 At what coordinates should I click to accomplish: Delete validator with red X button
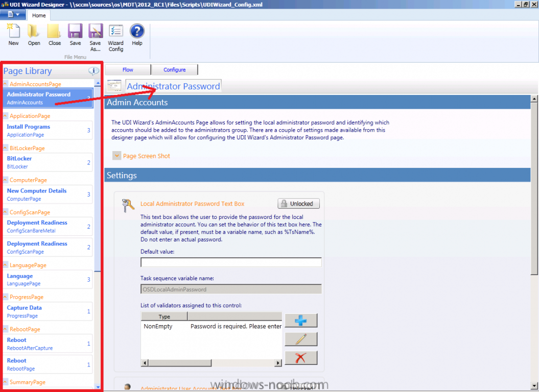(x=301, y=358)
